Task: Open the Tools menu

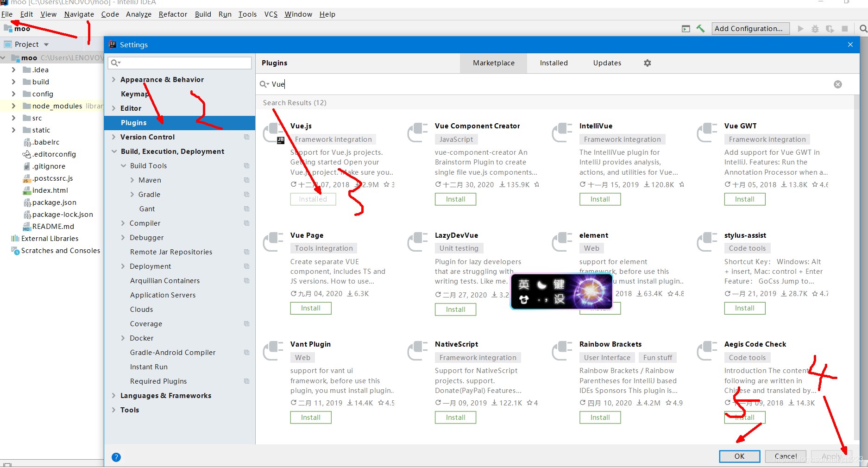Action: click(247, 14)
